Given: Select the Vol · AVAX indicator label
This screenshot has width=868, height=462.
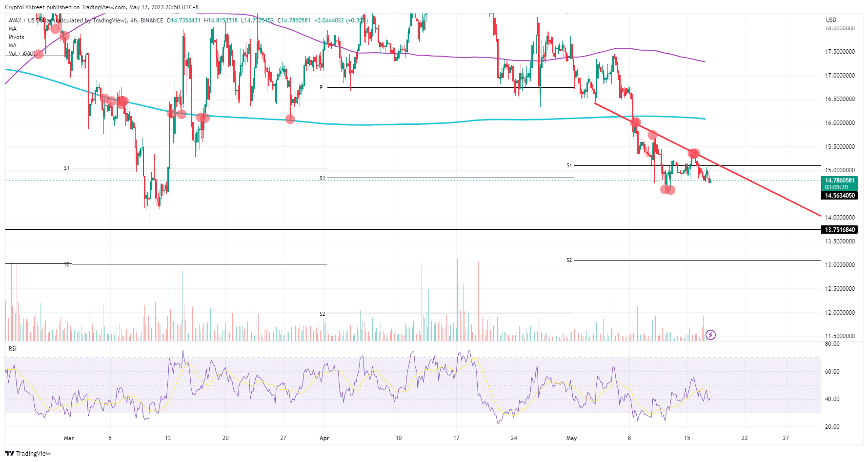Looking at the screenshot, I should 21,54.
